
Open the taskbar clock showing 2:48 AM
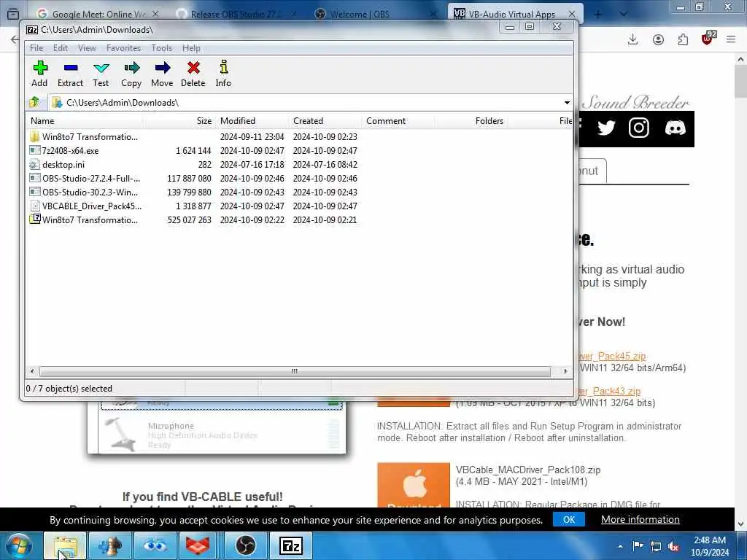[x=710, y=546]
